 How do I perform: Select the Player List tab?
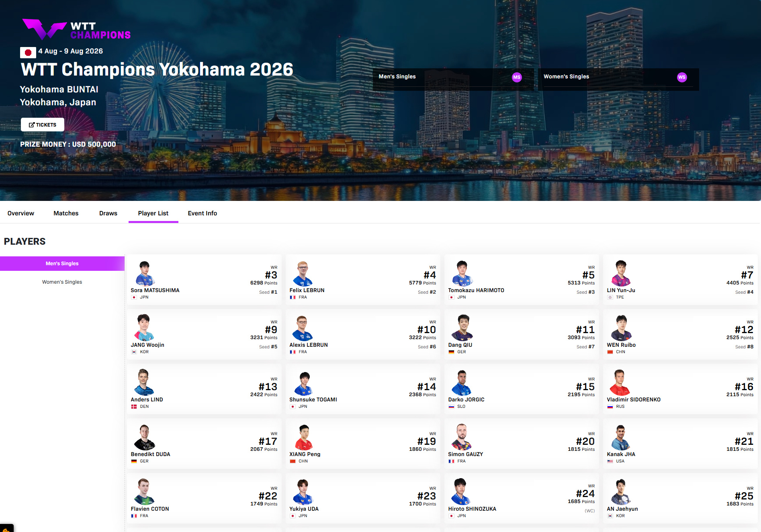[x=153, y=213]
